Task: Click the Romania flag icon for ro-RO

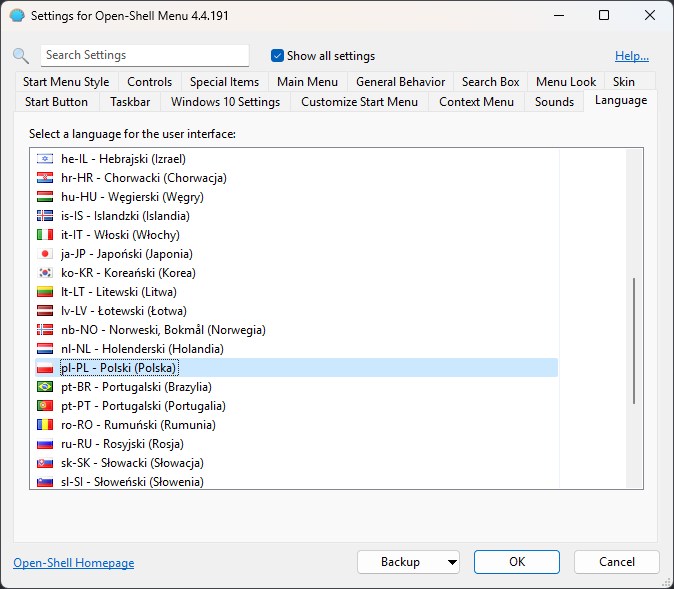Action: [x=45, y=425]
